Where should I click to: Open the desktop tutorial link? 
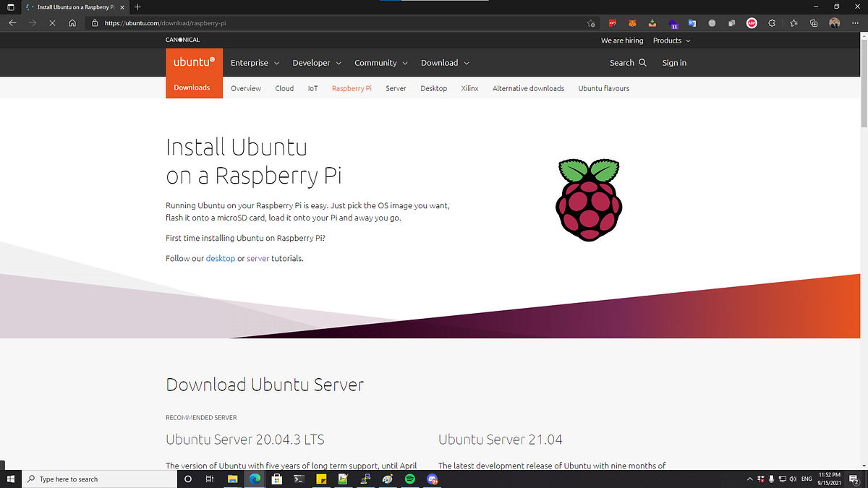pyautogui.click(x=221, y=258)
